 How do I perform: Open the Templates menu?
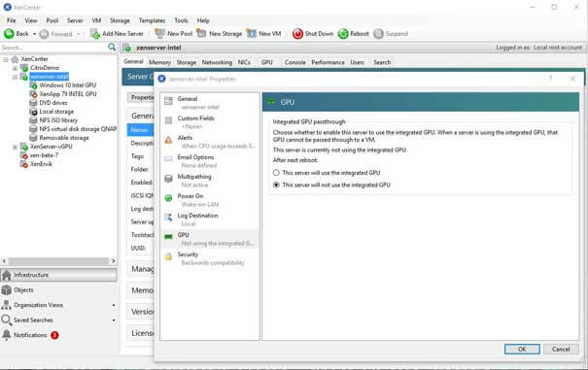click(152, 20)
